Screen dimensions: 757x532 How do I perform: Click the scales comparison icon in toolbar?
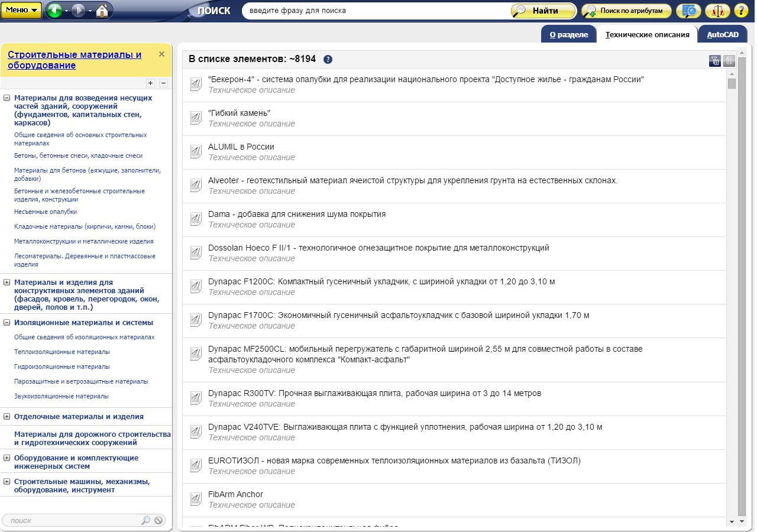[x=717, y=11]
